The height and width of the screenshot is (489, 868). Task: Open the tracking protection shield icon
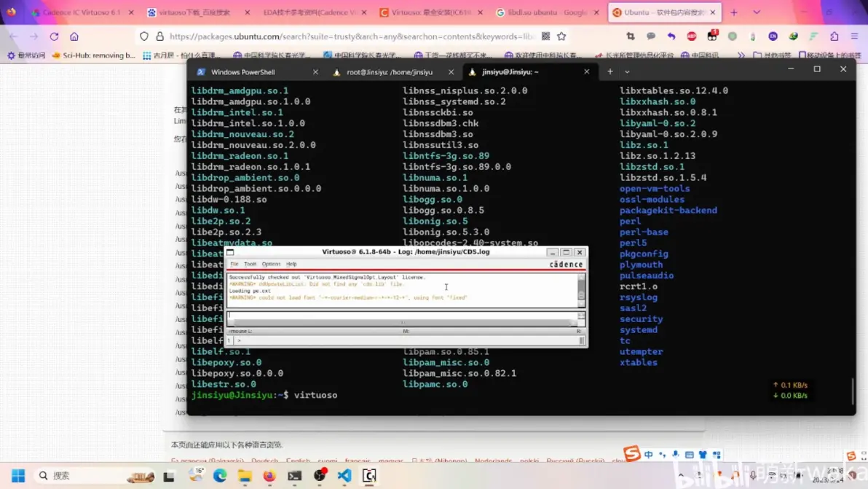tap(144, 36)
